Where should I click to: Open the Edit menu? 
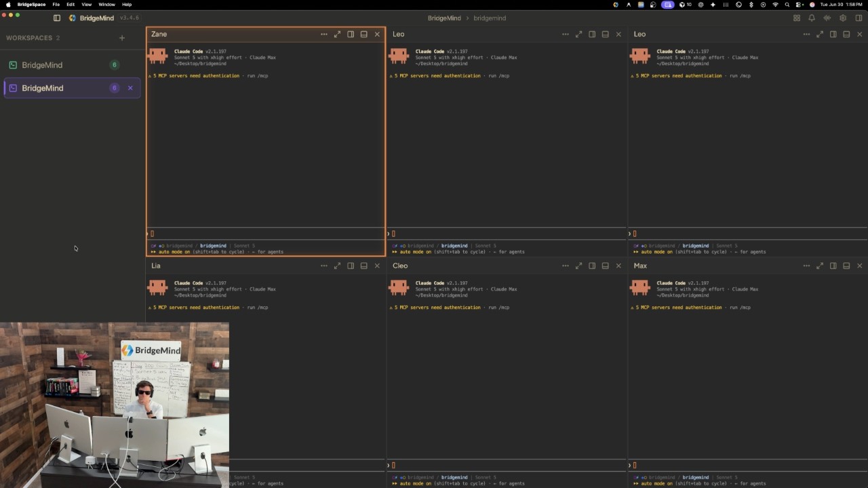pos(71,5)
